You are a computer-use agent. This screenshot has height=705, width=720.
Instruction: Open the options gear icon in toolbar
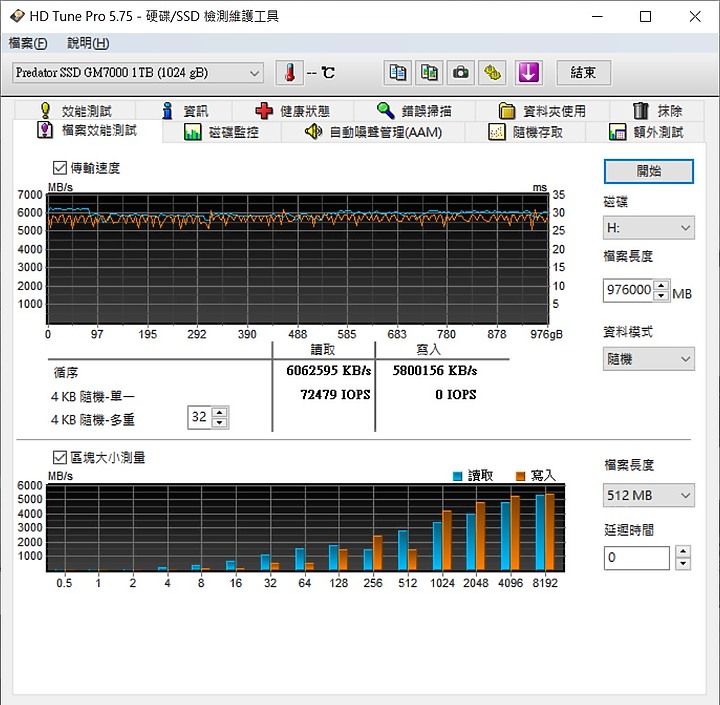coord(492,73)
